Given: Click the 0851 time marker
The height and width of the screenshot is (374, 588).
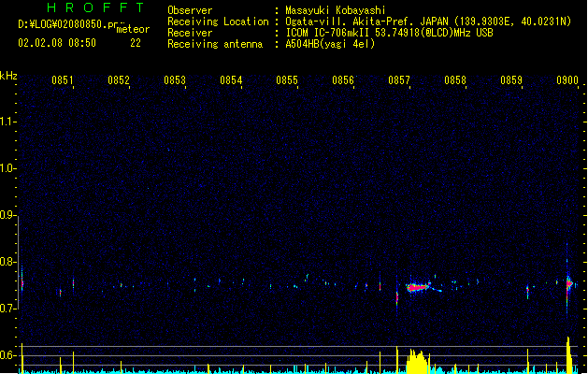Looking at the screenshot, I should point(63,80).
